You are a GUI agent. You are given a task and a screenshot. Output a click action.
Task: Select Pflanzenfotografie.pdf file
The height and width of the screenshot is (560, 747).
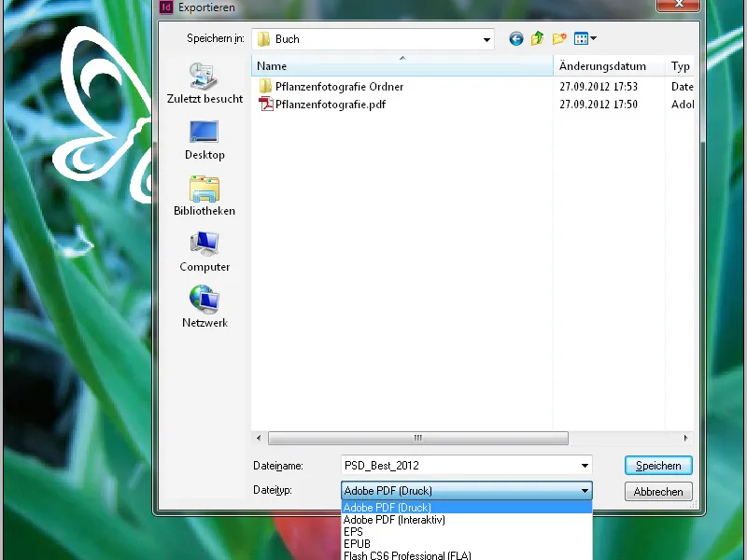coord(322,105)
